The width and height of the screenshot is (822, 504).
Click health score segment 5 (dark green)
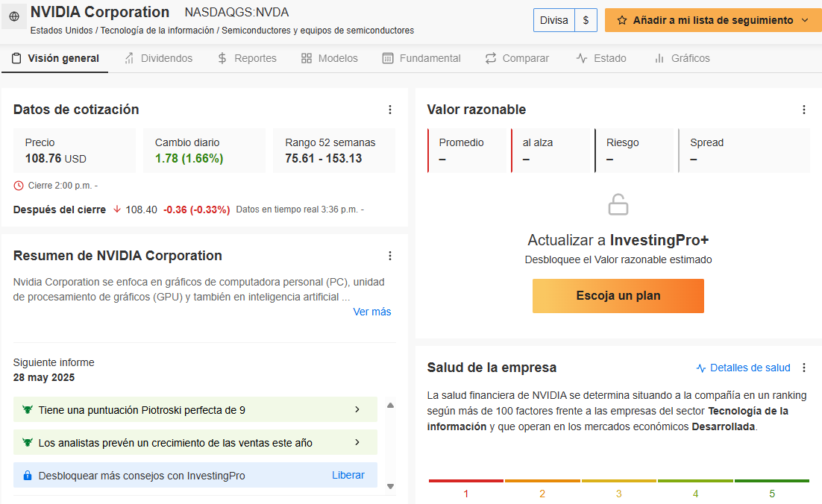(772, 480)
